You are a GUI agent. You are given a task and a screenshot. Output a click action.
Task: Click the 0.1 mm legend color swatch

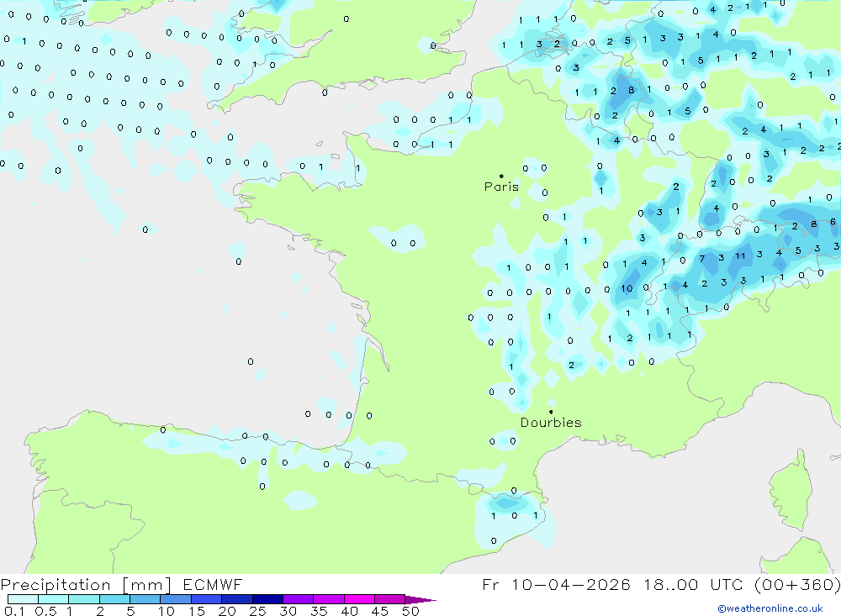coord(23,599)
